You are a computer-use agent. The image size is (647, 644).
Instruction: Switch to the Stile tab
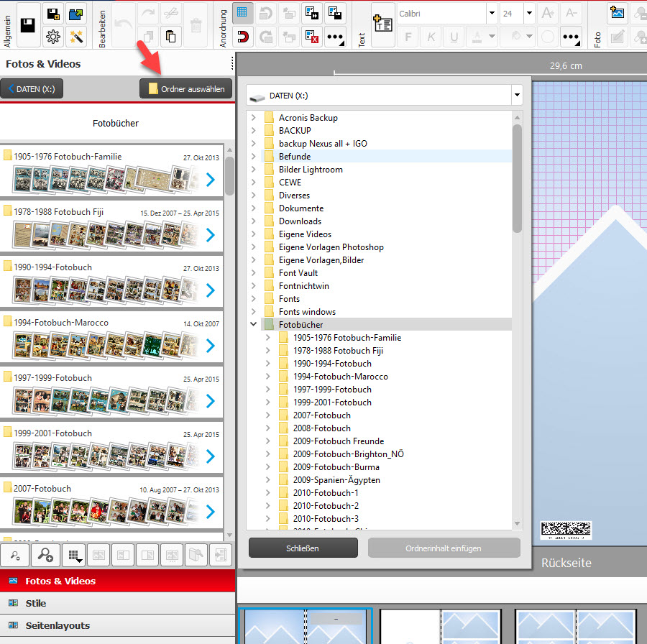tap(36, 603)
